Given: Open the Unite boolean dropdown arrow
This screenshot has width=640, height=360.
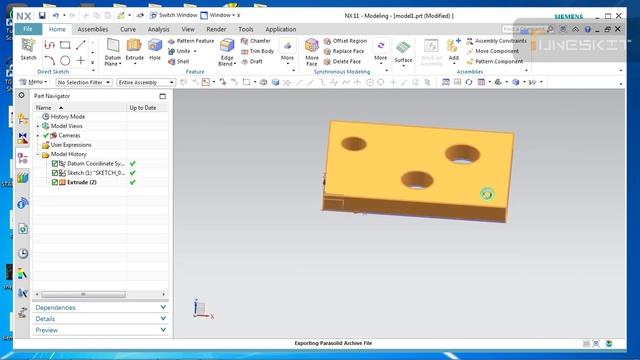Looking at the screenshot, I should click(x=195, y=51).
